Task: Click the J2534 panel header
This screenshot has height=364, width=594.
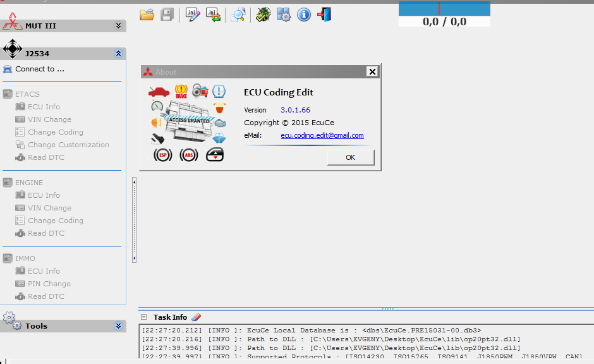Action: pos(63,54)
